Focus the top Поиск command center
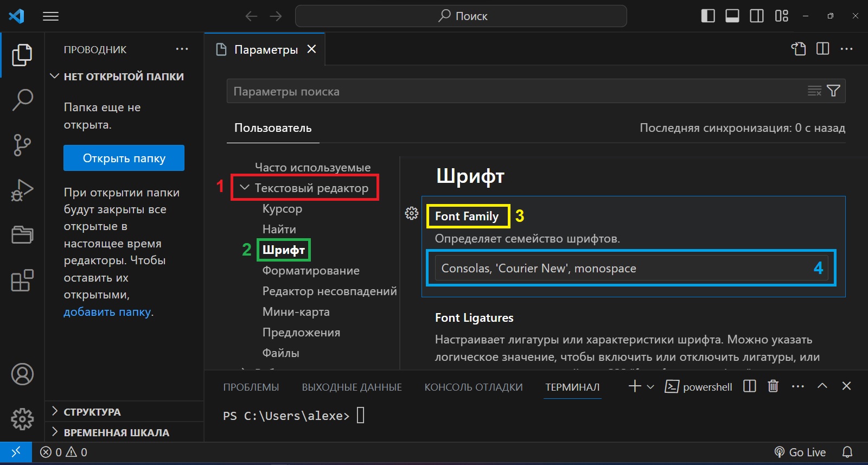 [461, 16]
